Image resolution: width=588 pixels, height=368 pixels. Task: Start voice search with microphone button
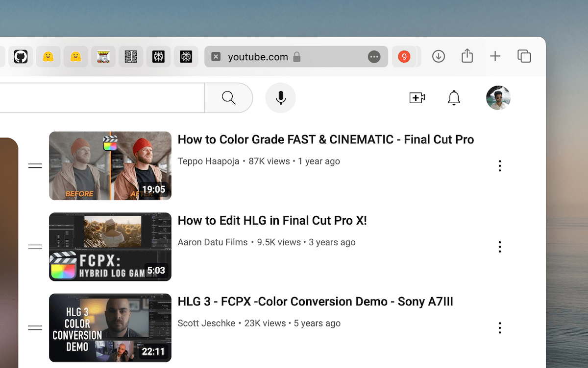tap(281, 98)
